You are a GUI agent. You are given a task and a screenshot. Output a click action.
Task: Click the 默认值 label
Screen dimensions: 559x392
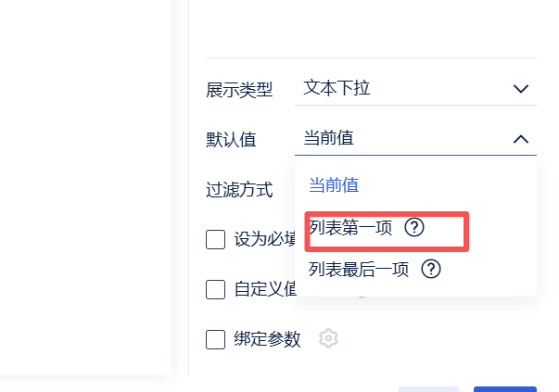tap(231, 140)
